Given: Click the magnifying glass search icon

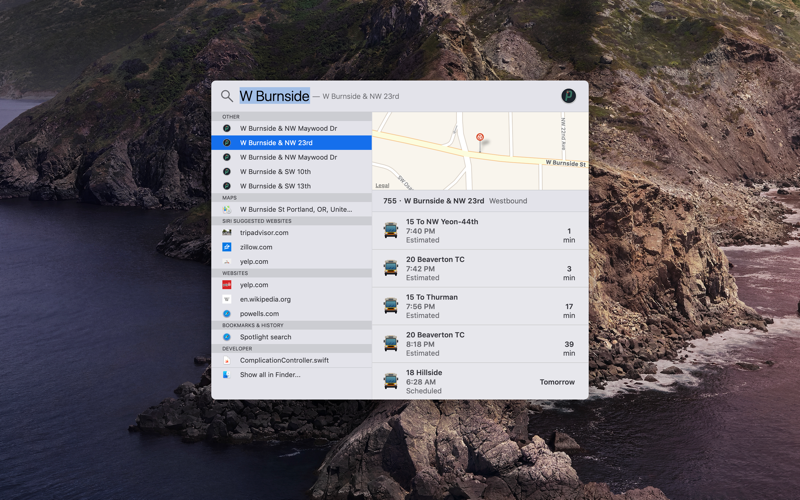Looking at the screenshot, I should (x=227, y=96).
